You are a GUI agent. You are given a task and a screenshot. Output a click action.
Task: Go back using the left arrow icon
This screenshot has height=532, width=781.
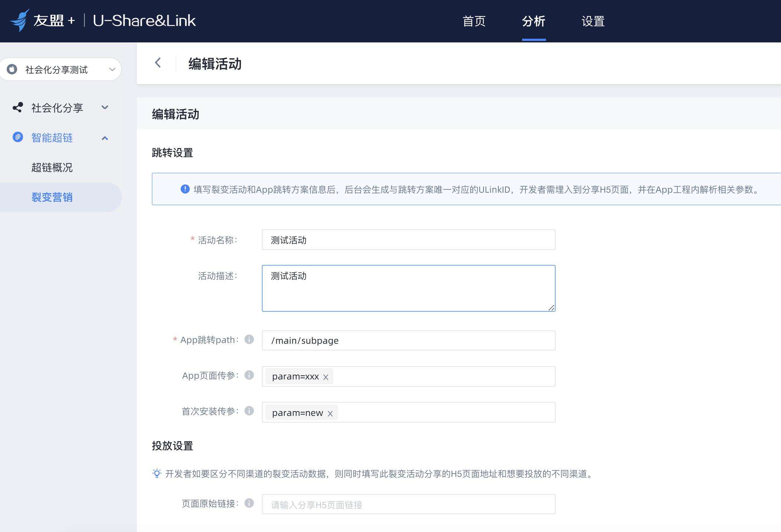[158, 63]
